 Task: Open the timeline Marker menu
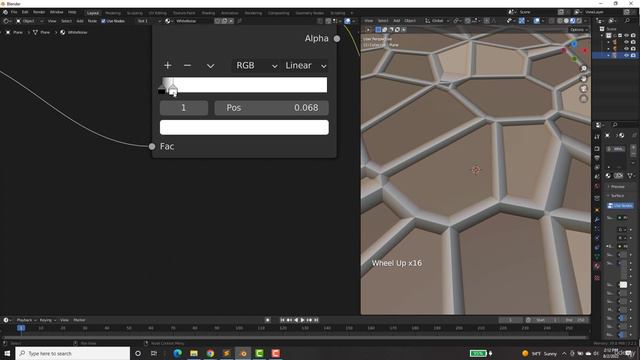pos(79,320)
